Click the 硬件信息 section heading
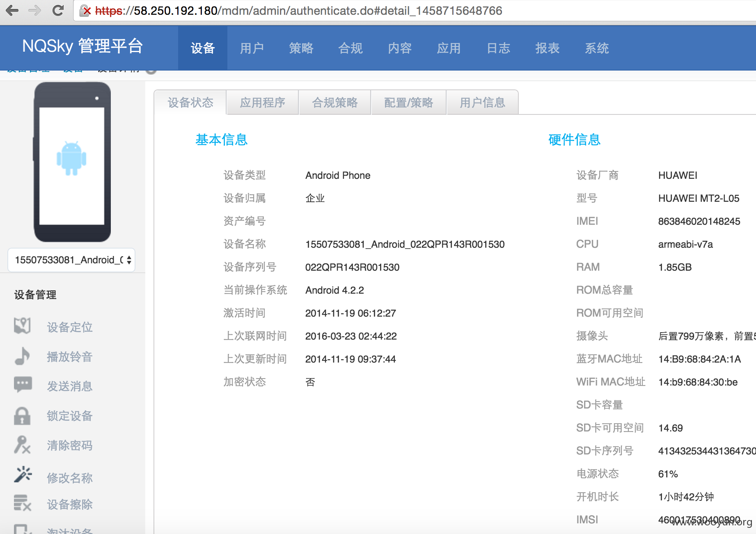The image size is (756, 534). (x=575, y=140)
